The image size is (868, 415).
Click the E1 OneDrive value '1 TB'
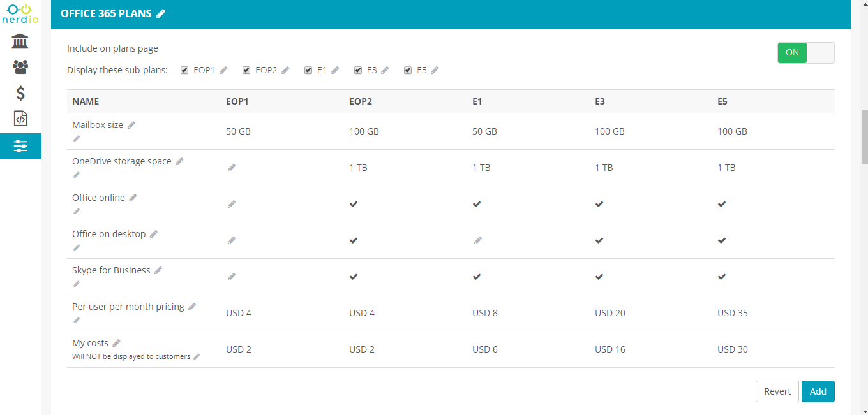point(481,168)
